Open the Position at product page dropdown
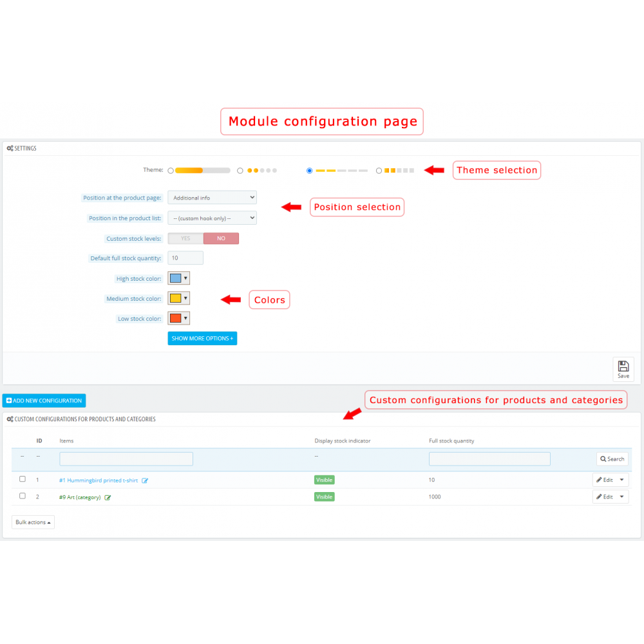644x644 pixels. pyautogui.click(x=212, y=197)
